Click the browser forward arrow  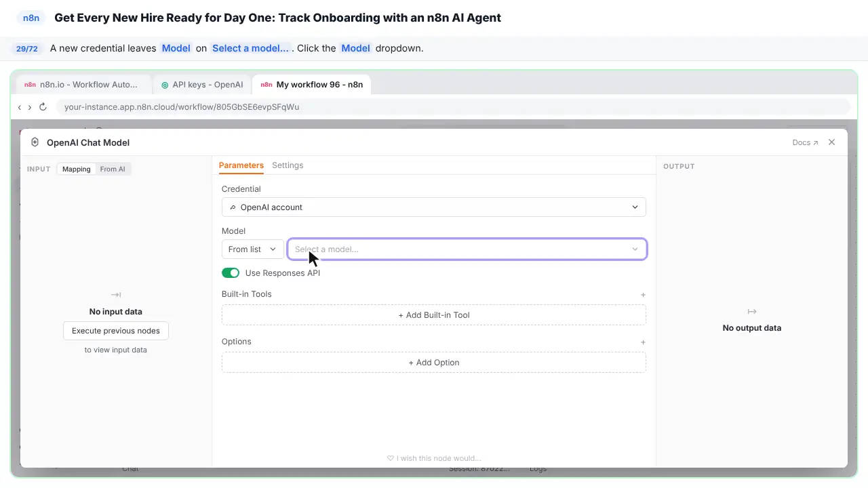coord(30,107)
